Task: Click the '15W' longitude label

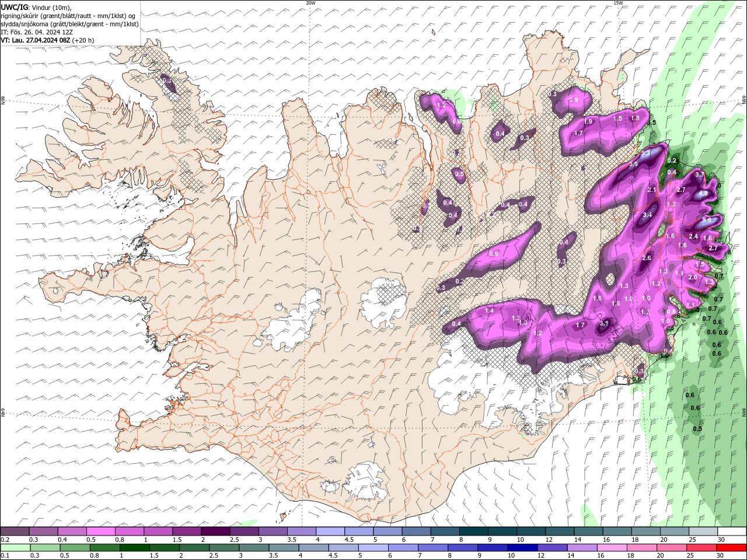Action: 618,3
